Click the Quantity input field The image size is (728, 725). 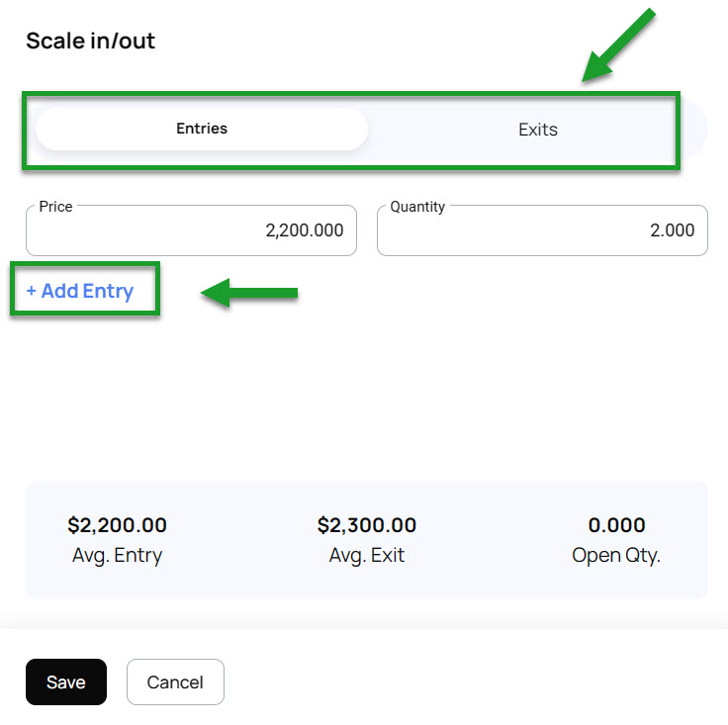click(x=542, y=230)
